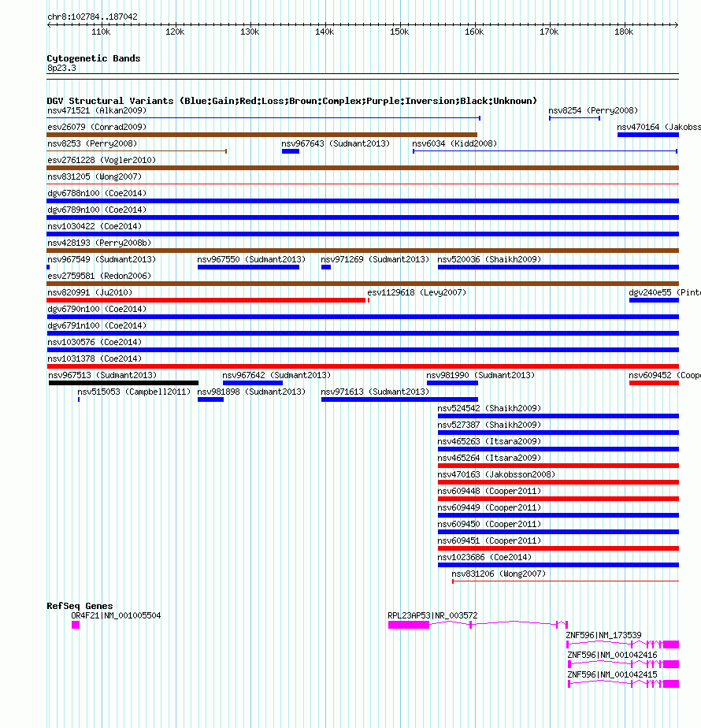Click the chr8:102784..187042 coordinate text
701x728 pixels.
pyautogui.click(x=92, y=17)
